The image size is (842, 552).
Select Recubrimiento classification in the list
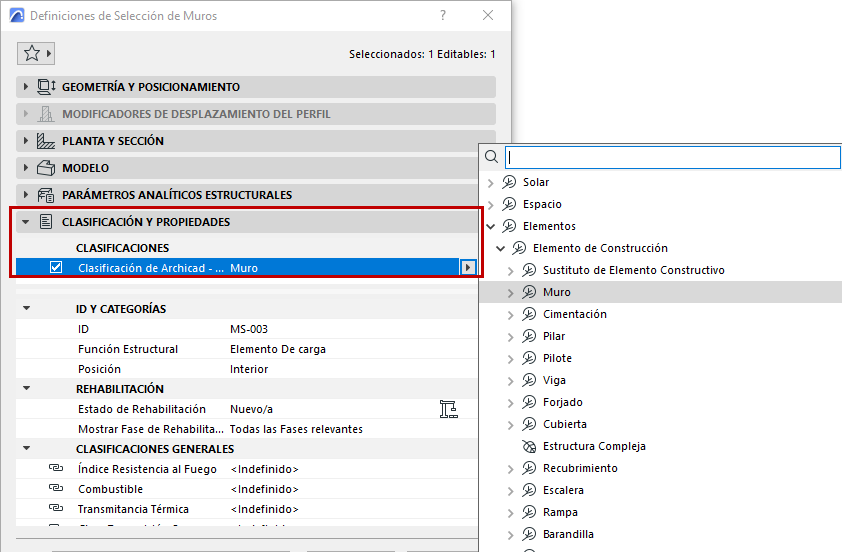tap(580, 468)
